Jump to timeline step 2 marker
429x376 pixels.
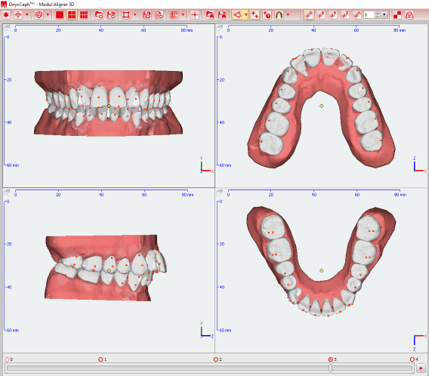point(216,359)
